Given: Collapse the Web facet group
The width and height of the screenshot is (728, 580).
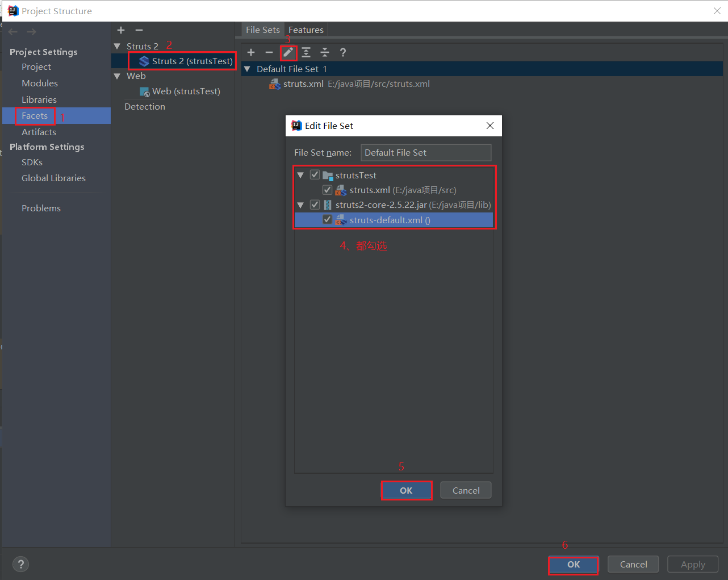Looking at the screenshot, I should click(118, 76).
